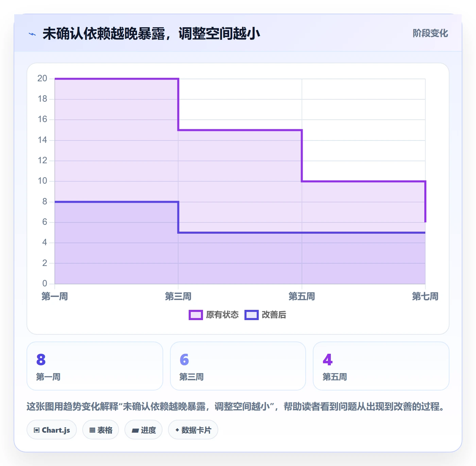Image resolution: width=476 pixels, height=466 pixels.
Task: Click the number 8 in the first card
Action: pyautogui.click(x=41, y=360)
